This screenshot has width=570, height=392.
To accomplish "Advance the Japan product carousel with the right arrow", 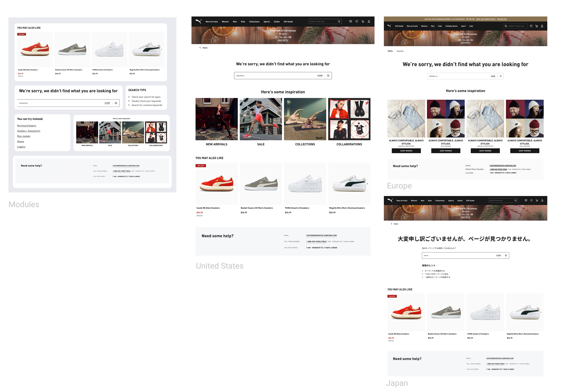I will (541, 312).
